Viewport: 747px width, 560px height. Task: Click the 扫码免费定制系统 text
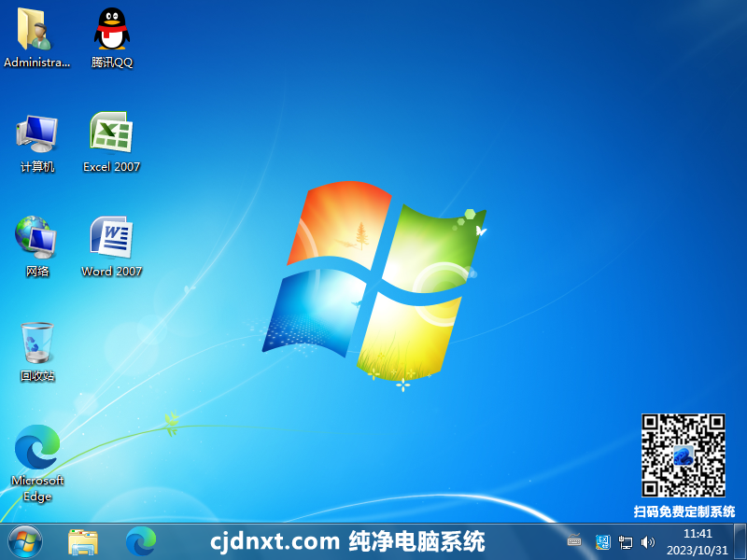684,511
